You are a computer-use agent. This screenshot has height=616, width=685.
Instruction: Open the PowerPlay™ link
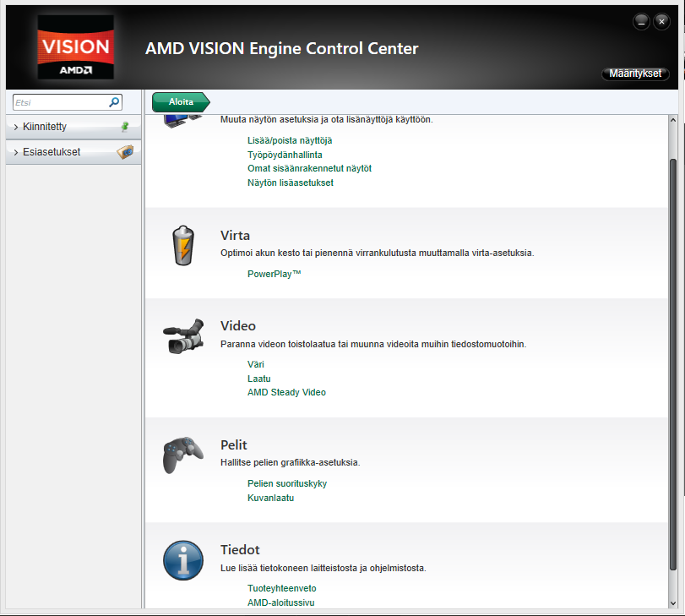coord(274,274)
